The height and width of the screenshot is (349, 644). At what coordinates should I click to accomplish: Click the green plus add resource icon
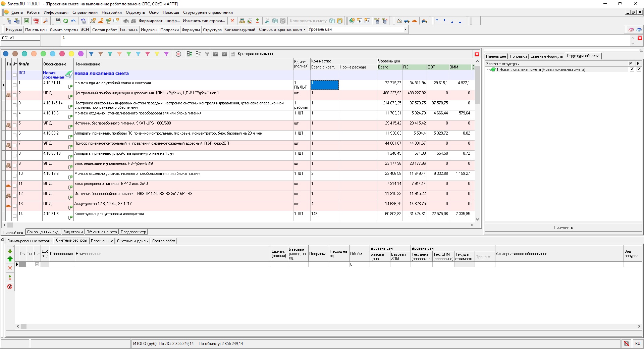tap(10, 251)
